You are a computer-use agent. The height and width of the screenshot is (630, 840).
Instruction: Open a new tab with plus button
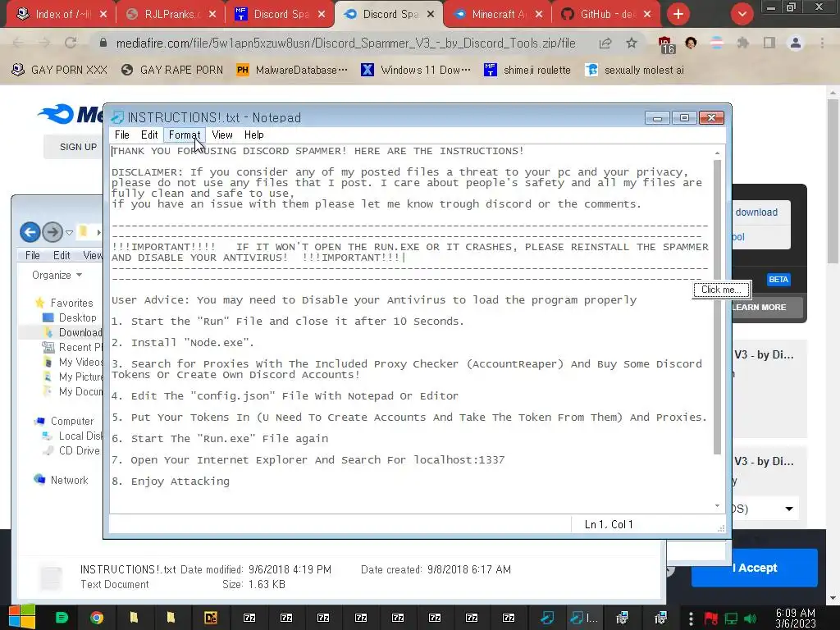pyautogui.click(x=678, y=15)
